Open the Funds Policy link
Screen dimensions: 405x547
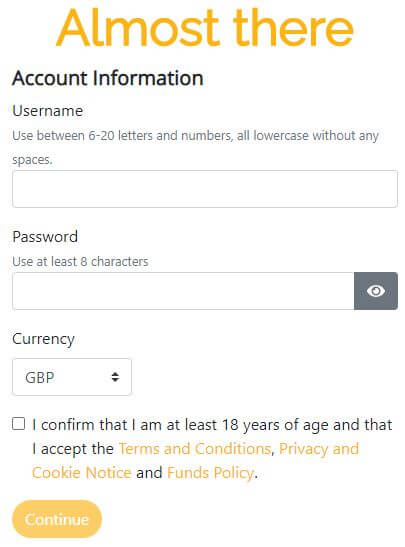coord(211,473)
